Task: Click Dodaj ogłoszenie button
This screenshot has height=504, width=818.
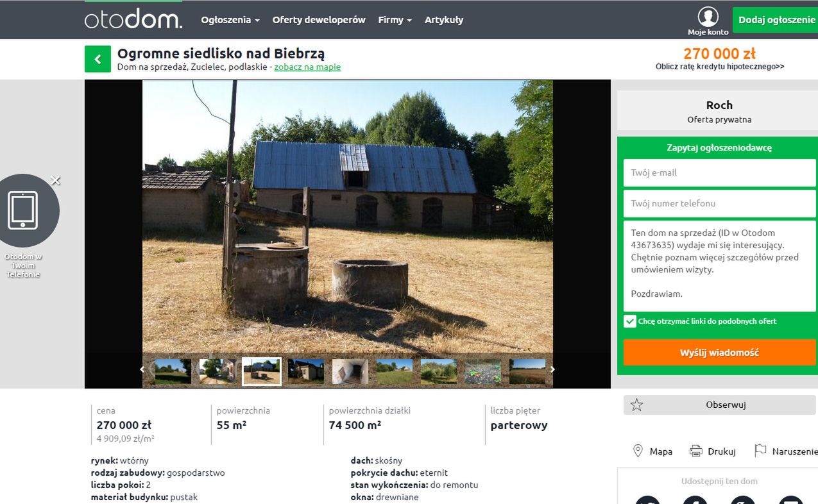Action: tap(776, 20)
